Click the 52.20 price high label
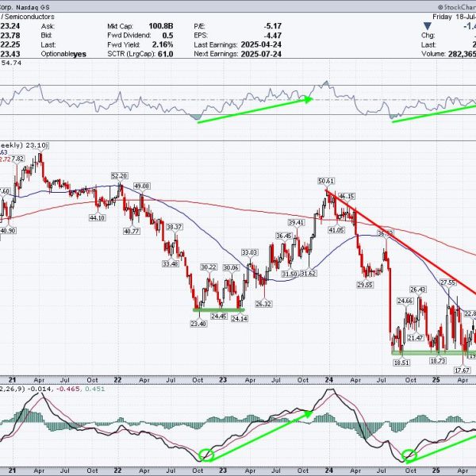This screenshot has height=476, width=476. [x=119, y=176]
